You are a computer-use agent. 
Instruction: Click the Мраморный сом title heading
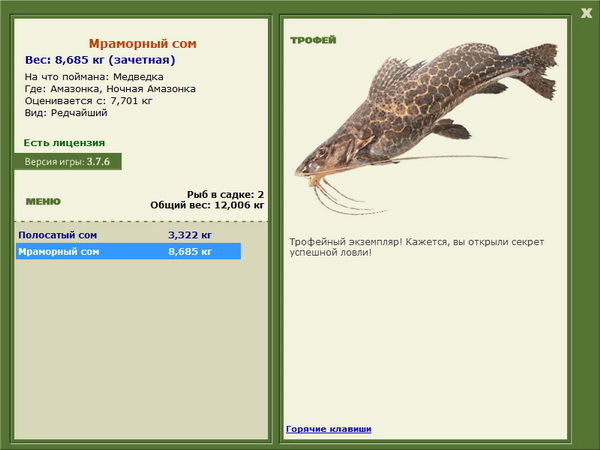(x=143, y=44)
